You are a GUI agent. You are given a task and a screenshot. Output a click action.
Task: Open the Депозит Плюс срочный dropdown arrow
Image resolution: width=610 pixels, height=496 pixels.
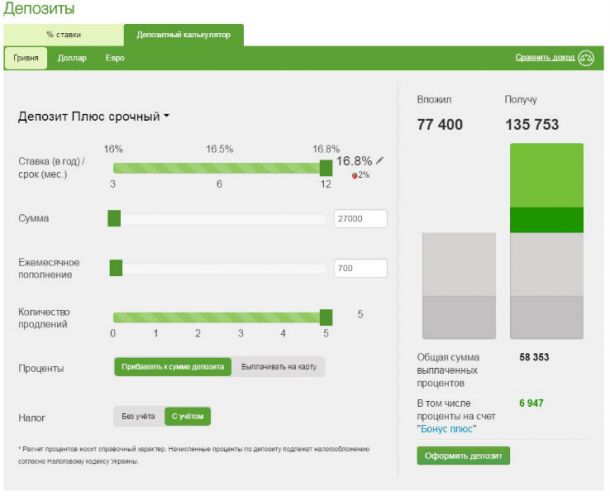(167, 116)
